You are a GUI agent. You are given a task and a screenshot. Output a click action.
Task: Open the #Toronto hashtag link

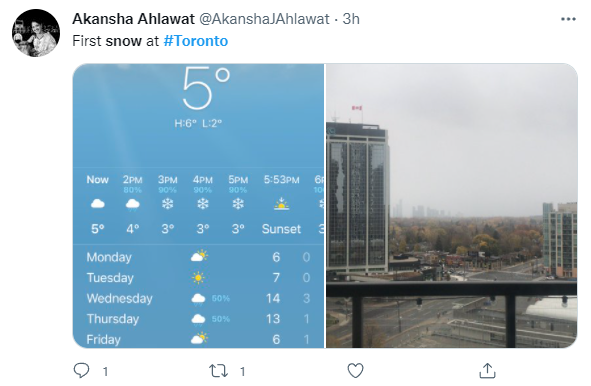[196, 41]
